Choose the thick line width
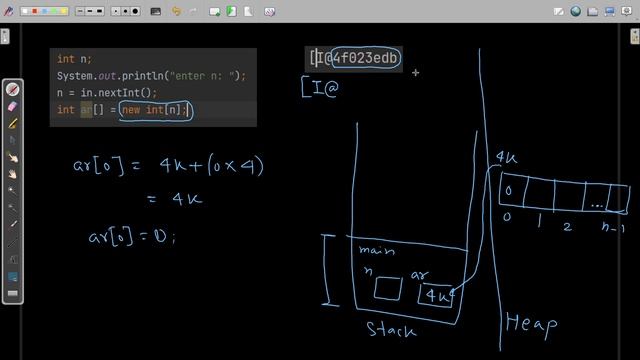This screenshot has width=640, height=360. (x=100, y=11)
